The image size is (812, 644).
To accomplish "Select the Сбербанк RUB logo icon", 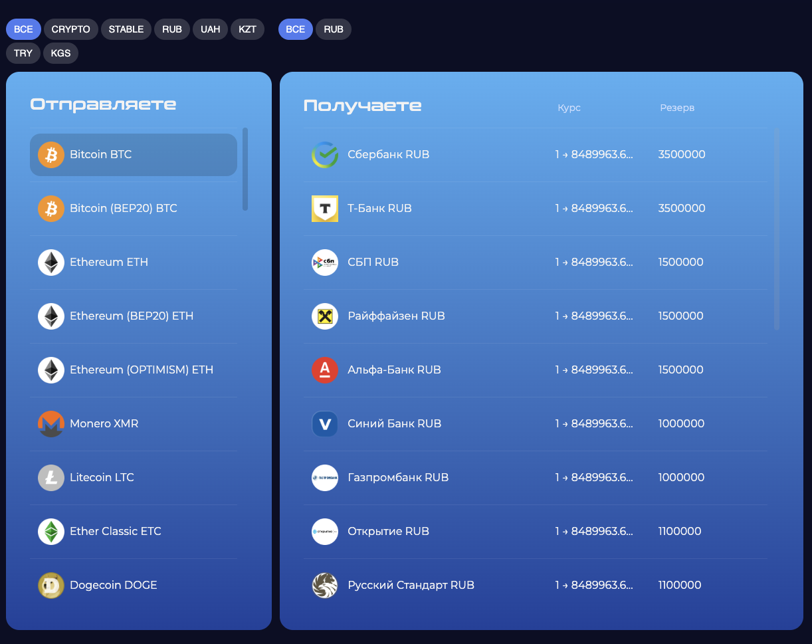I will click(x=325, y=155).
